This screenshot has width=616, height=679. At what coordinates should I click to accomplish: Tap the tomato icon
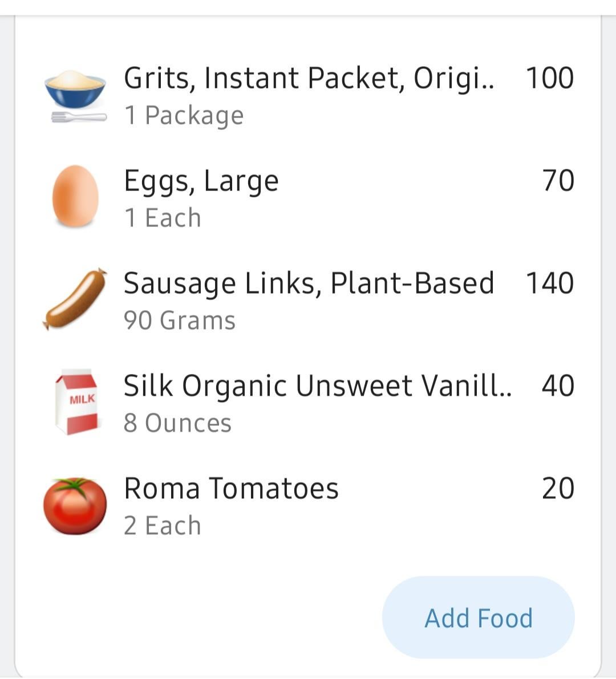(x=75, y=506)
